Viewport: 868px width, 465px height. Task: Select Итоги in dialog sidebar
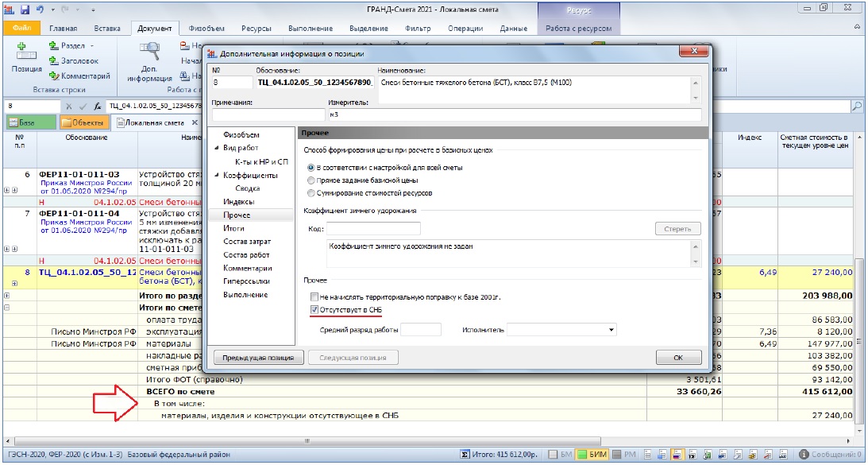(233, 228)
